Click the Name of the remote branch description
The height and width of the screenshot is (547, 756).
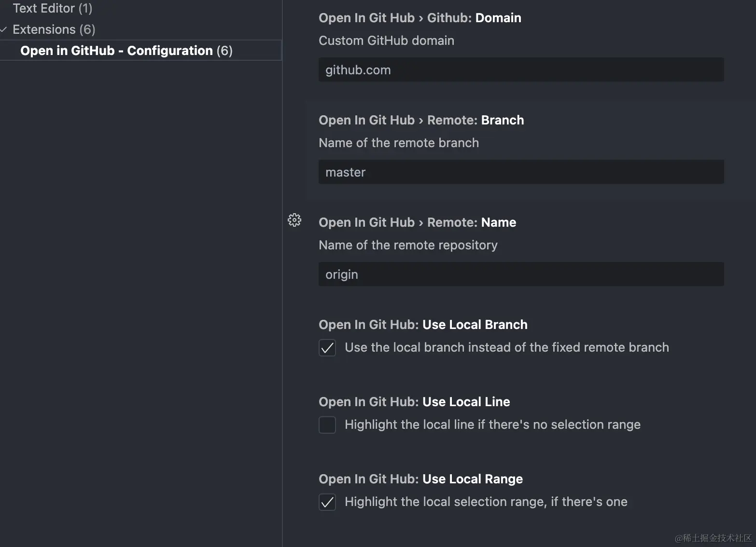[x=399, y=143]
